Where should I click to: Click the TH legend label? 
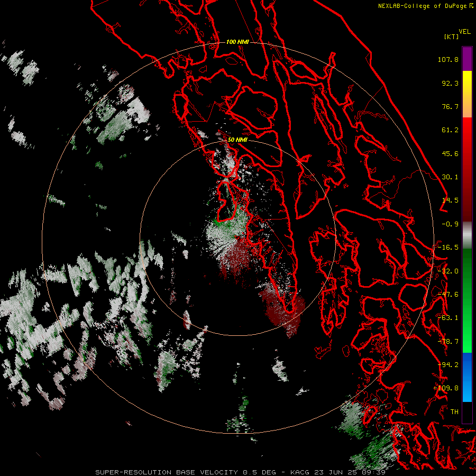coord(454,412)
